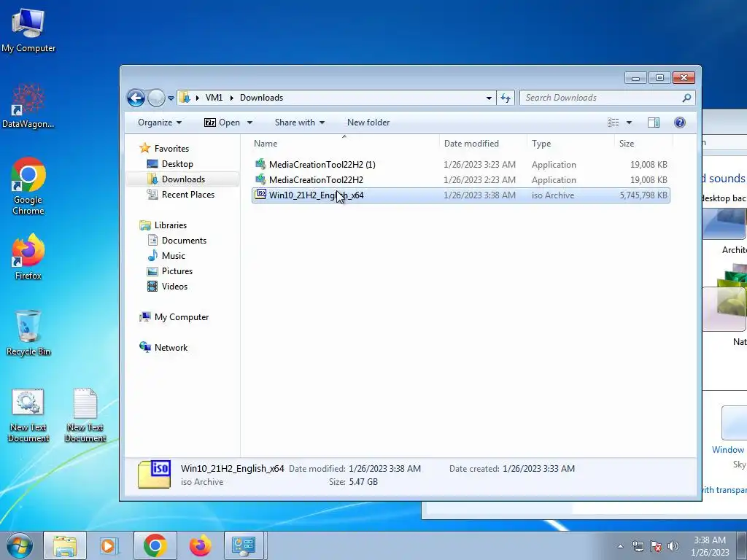Open the Windows Start menu

(x=20, y=545)
